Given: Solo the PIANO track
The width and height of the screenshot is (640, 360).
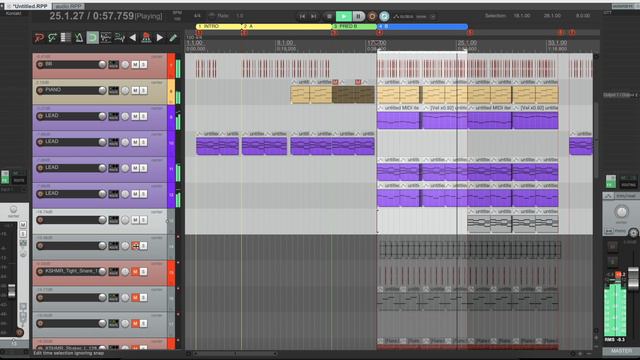Looking at the screenshot, I should [143, 90].
